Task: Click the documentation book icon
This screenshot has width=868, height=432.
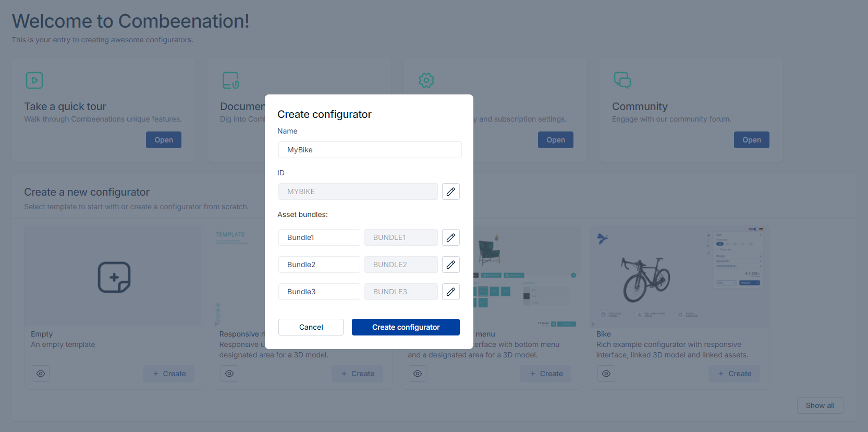Action: click(230, 80)
